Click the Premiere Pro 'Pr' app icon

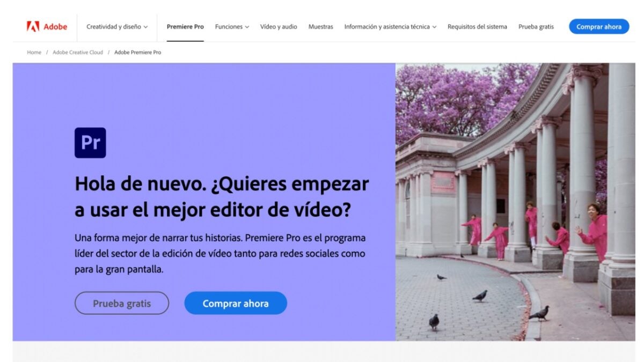click(90, 143)
